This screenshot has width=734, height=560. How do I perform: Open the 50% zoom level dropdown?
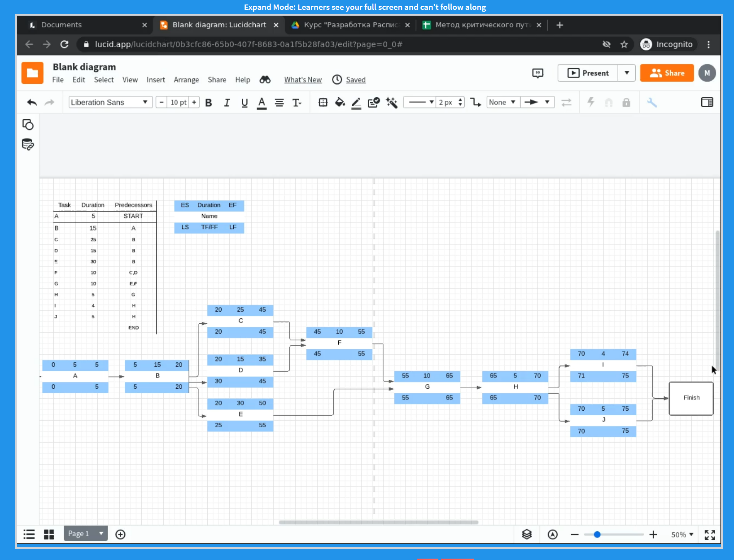pos(682,534)
